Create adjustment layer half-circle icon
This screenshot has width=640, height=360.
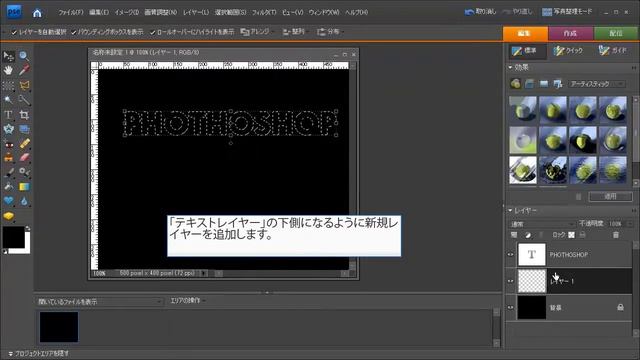click(528, 235)
